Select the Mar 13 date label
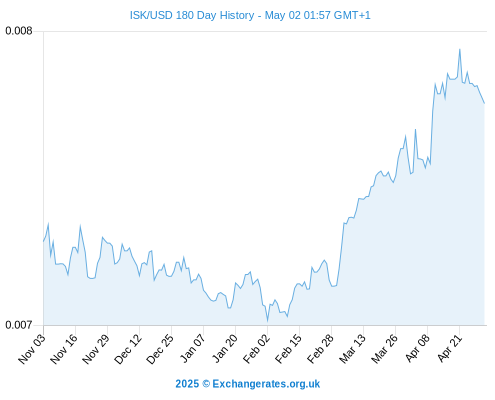Viewport: 495px width, 400px height. click(x=353, y=348)
